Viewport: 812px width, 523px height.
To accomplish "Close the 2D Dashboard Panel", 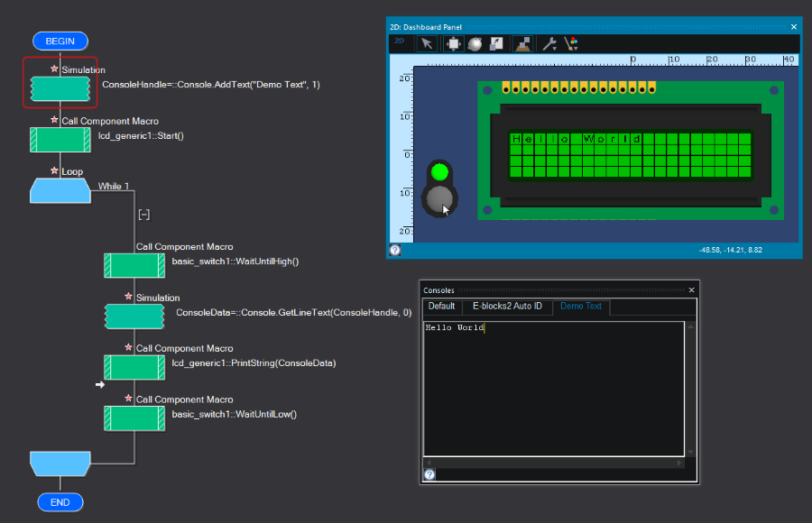I will 794,27.
